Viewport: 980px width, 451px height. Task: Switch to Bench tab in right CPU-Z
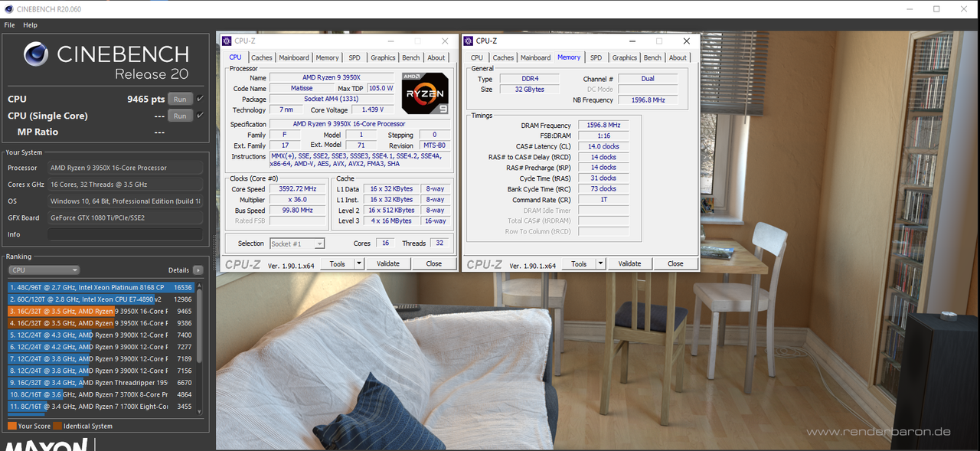652,57
